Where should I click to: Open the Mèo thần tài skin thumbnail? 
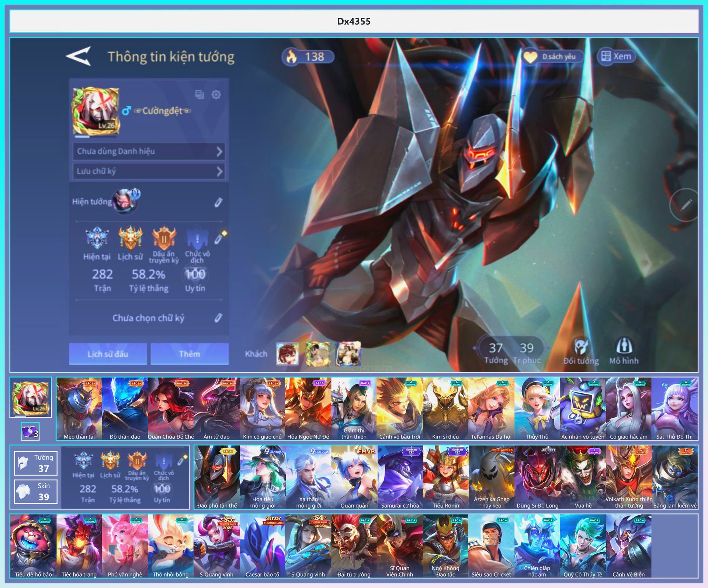pos(79,408)
